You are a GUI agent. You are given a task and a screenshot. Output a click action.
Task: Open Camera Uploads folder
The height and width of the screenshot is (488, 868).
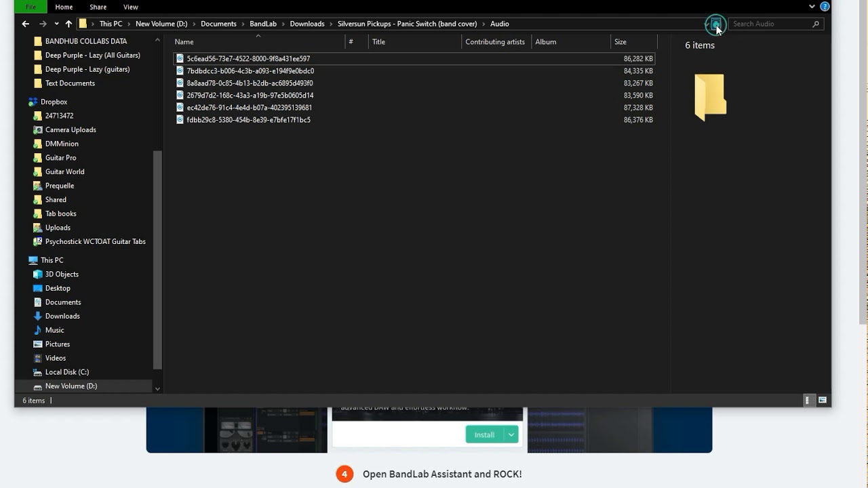(71, 129)
